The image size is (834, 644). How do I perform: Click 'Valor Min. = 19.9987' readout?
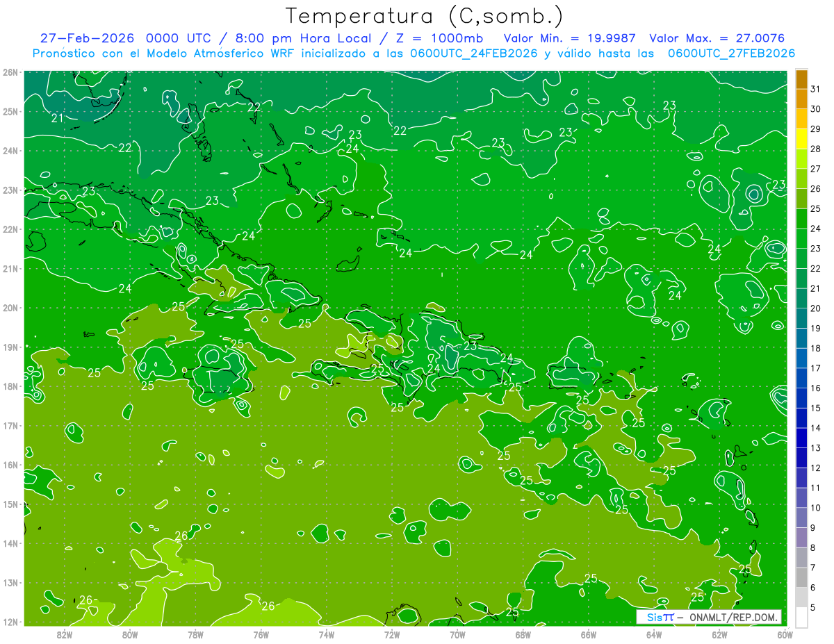coord(570,38)
